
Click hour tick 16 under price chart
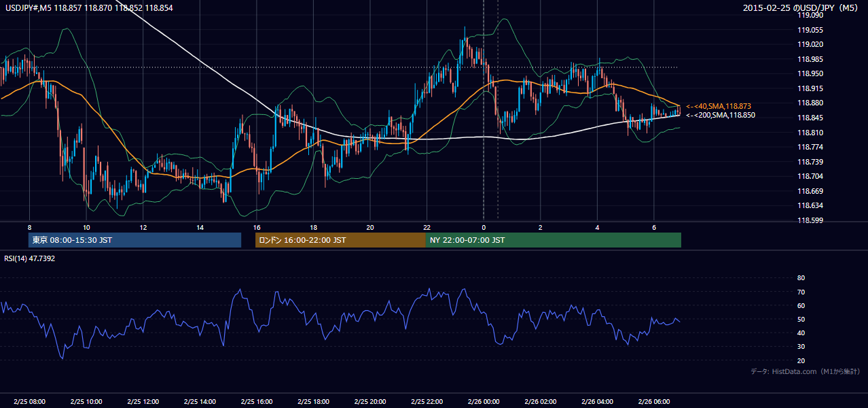click(257, 227)
